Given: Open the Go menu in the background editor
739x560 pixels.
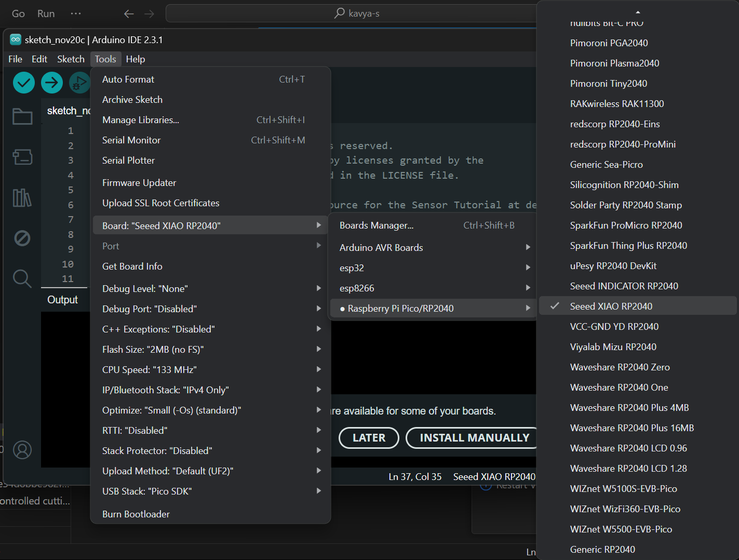Looking at the screenshot, I should point(18,14).
